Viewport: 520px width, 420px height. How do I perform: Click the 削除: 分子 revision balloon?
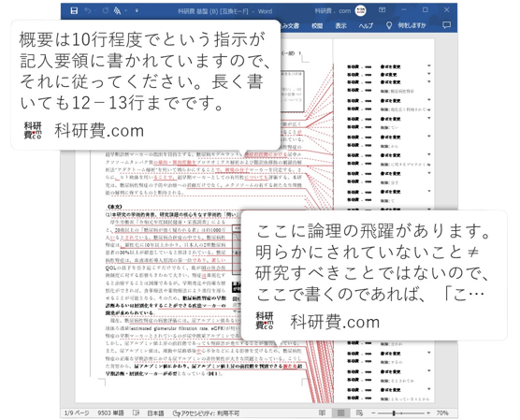389,182
